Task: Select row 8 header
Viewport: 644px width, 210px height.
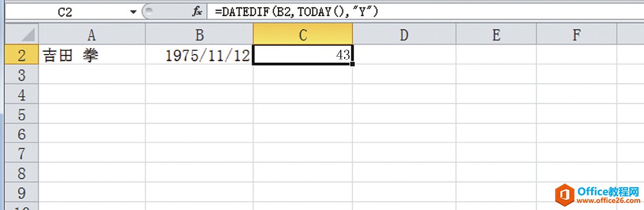Action: 22,172
